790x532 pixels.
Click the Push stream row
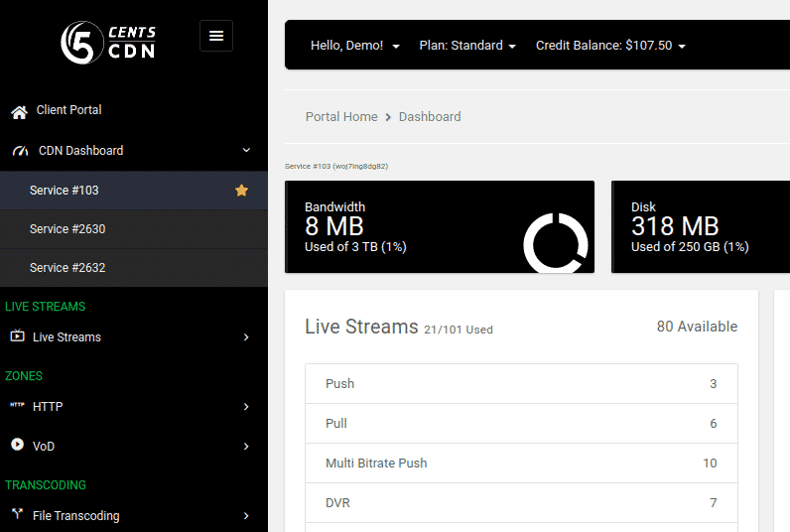[x=521, y=384]
